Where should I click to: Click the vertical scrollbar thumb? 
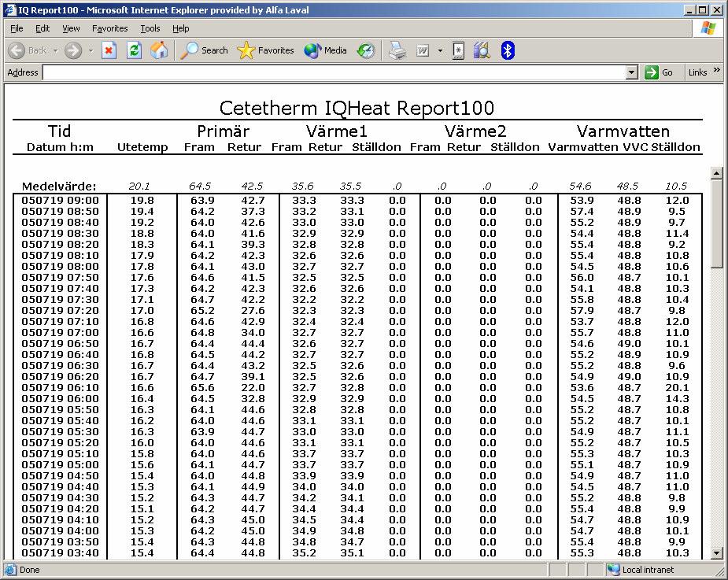[716, 224]
